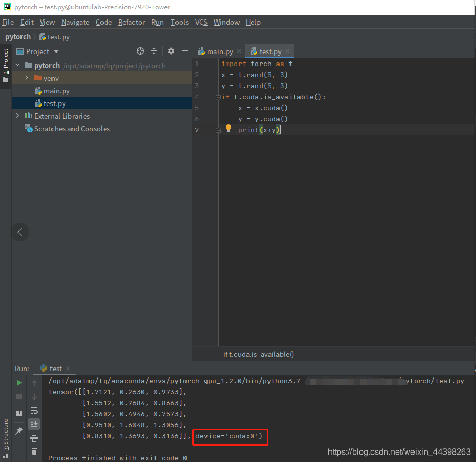Screen dimensions: 476x462
Task: Open the Window menu
Action: 226,22
